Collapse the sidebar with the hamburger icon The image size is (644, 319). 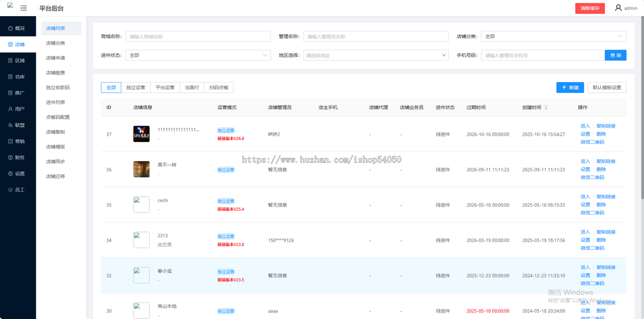click(x=23, y=8)
